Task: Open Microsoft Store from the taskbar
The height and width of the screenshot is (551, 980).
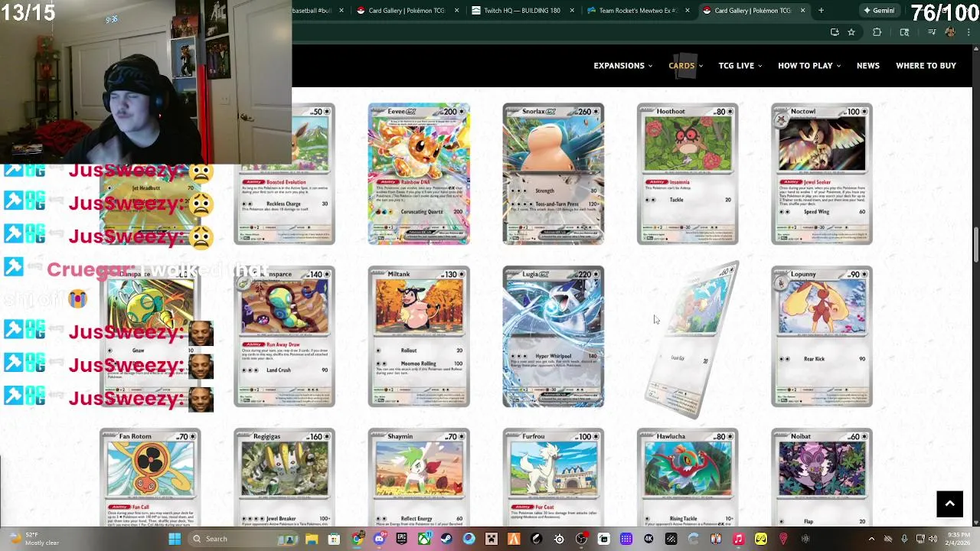Action: click(x=334, y=539)
